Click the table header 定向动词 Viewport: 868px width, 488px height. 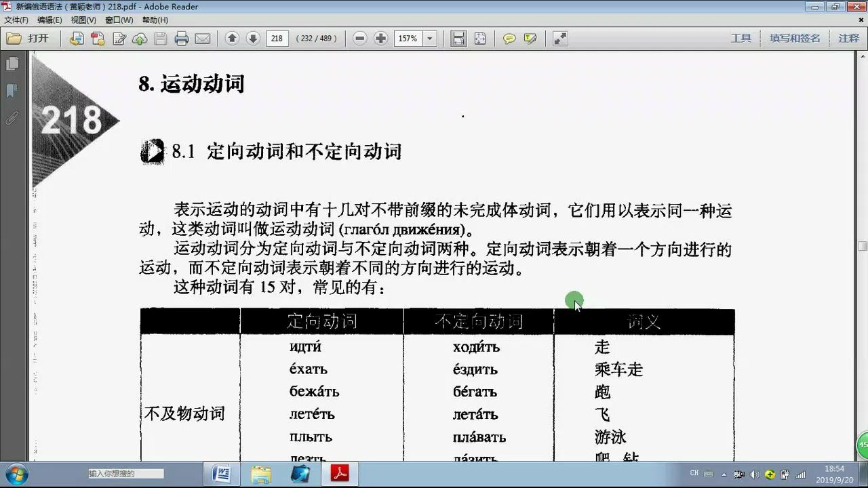[321, 321]
